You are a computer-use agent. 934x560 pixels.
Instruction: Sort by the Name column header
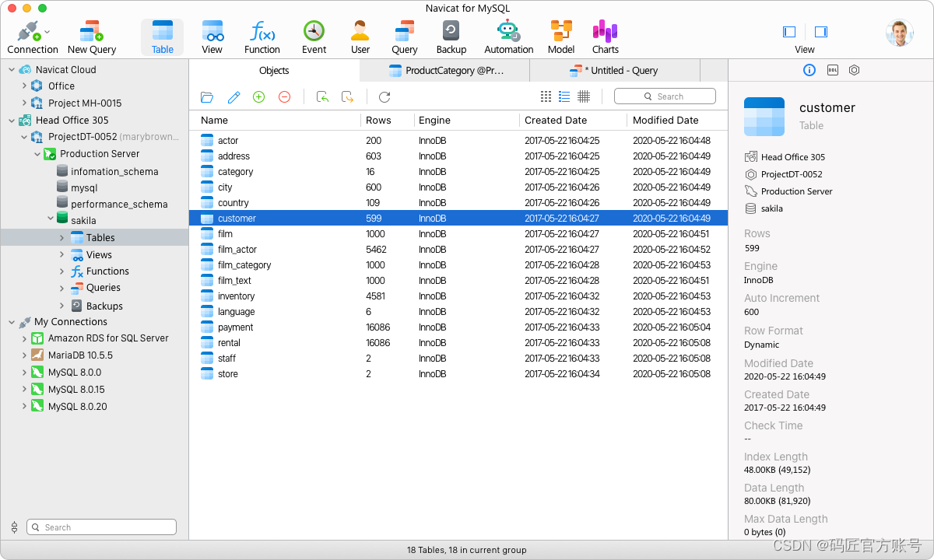tap(276, 121)
